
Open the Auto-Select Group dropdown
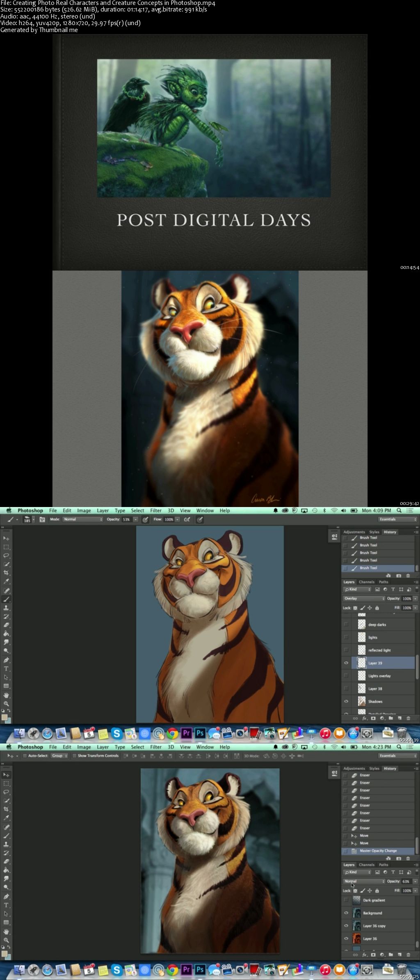coord(59,756)
